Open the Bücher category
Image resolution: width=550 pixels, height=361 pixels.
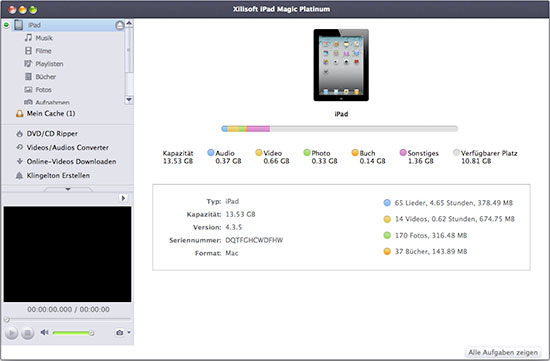tap(46, 76)
